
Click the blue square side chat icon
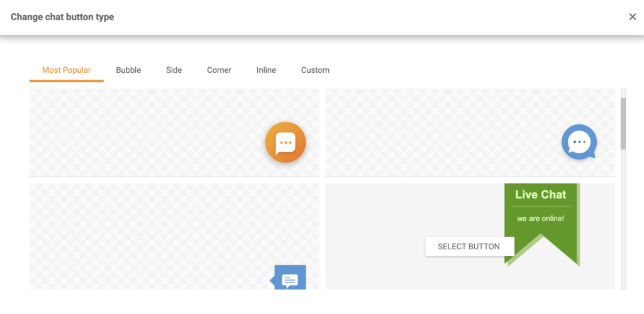click(x=290, y=279)
